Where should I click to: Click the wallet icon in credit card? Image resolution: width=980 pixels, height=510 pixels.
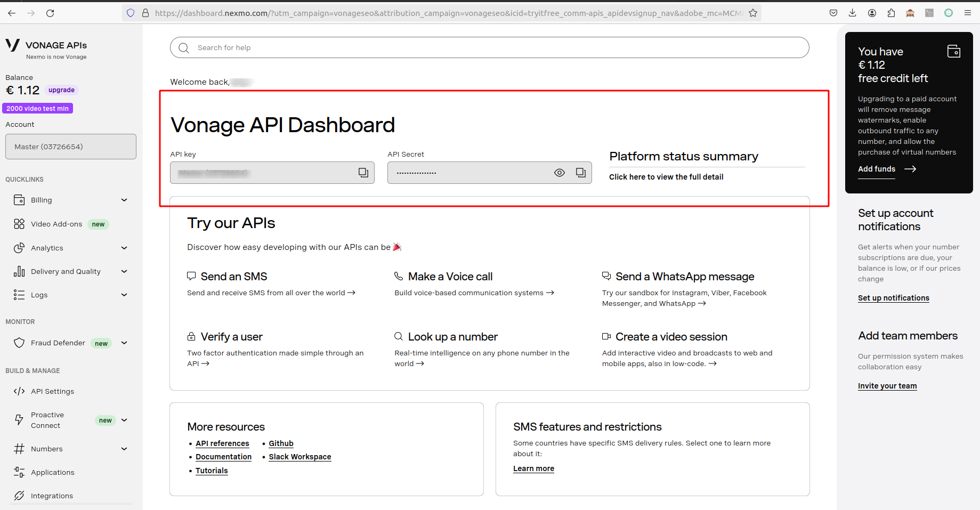(953, 51)
